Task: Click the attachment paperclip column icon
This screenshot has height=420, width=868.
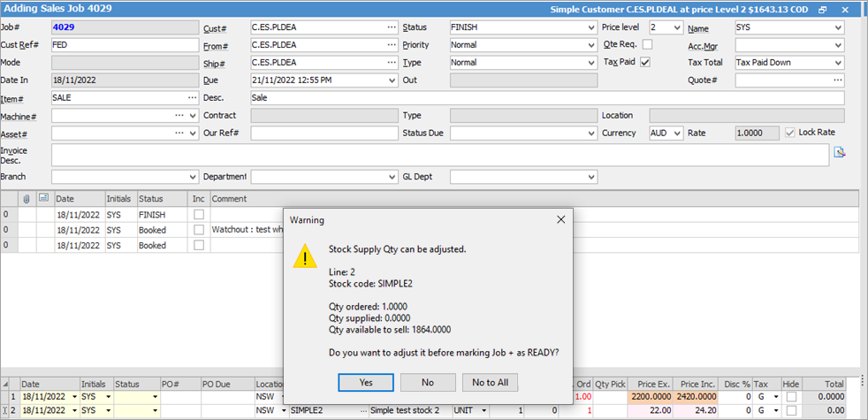Action: (x=27, y=199)
